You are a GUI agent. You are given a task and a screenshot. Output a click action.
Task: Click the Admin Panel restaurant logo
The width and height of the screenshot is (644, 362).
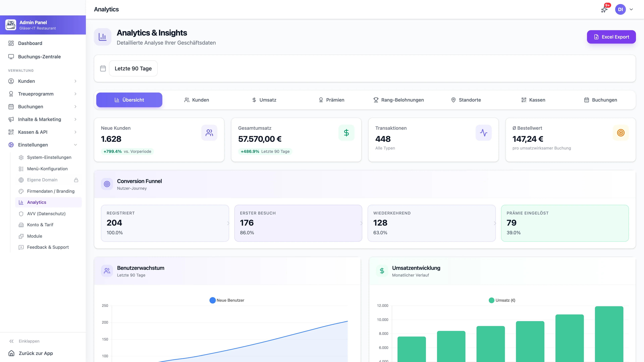pos(11,25)
